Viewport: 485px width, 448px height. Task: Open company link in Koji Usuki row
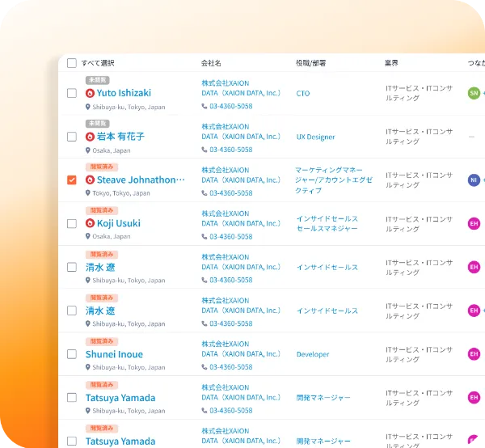[x=241, y=218]
